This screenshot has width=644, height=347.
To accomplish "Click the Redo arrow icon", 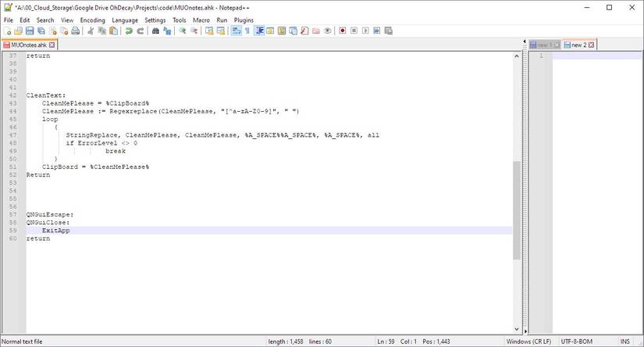I will click(140, 30).
